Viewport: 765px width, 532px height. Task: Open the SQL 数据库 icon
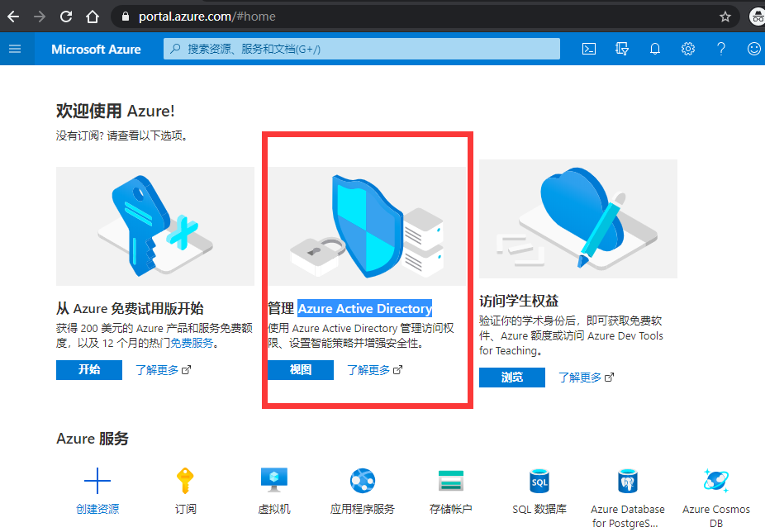539,481
